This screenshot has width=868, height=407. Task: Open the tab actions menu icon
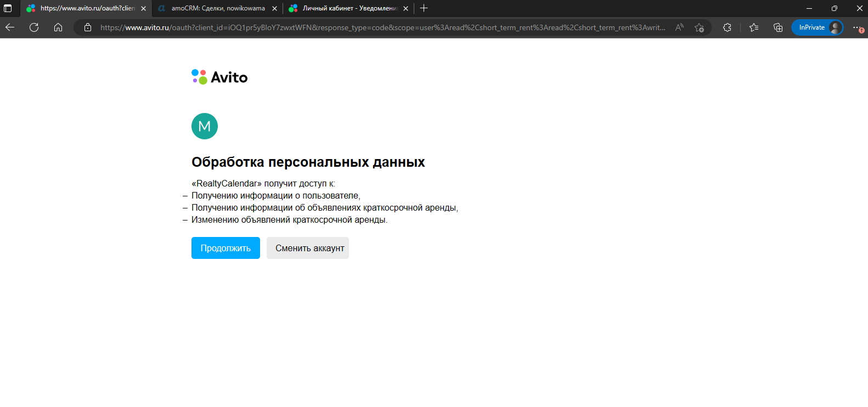(x=8, y=8)
